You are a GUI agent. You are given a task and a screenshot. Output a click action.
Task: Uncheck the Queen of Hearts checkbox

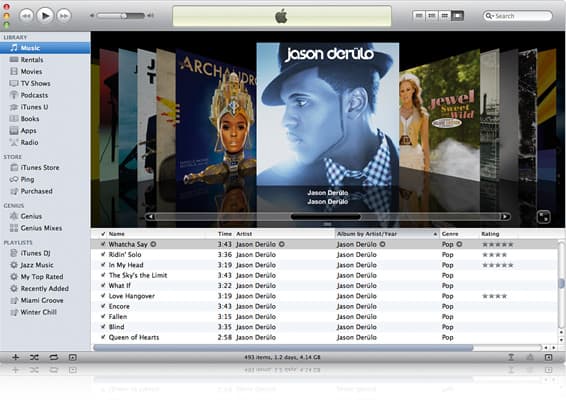coord(103,337)
